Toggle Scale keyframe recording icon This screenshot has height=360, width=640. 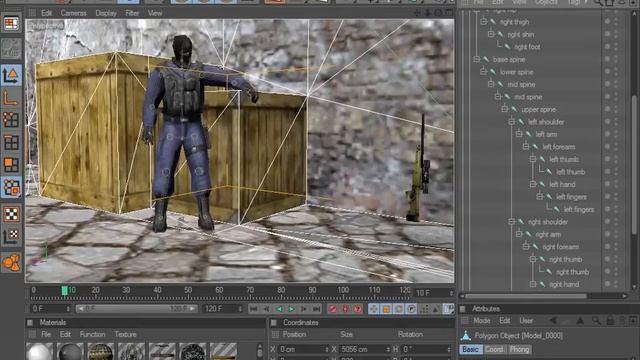tap(386, 309)
